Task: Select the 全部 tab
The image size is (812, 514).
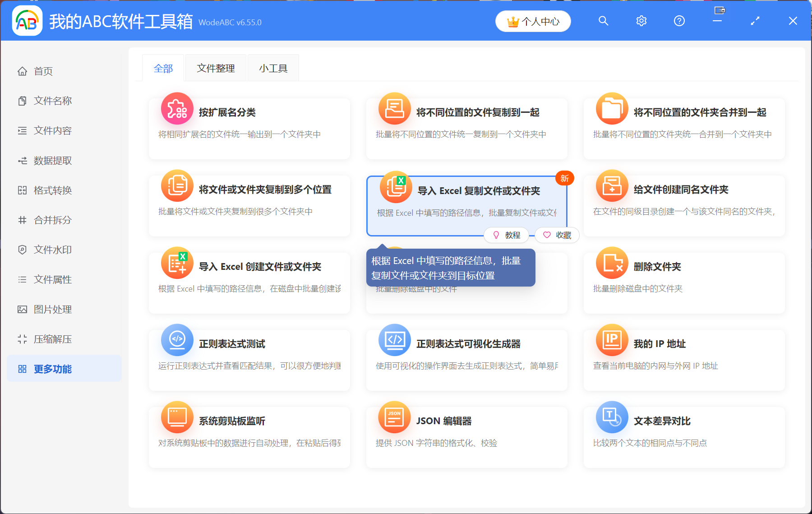Action: pos(163,68)
